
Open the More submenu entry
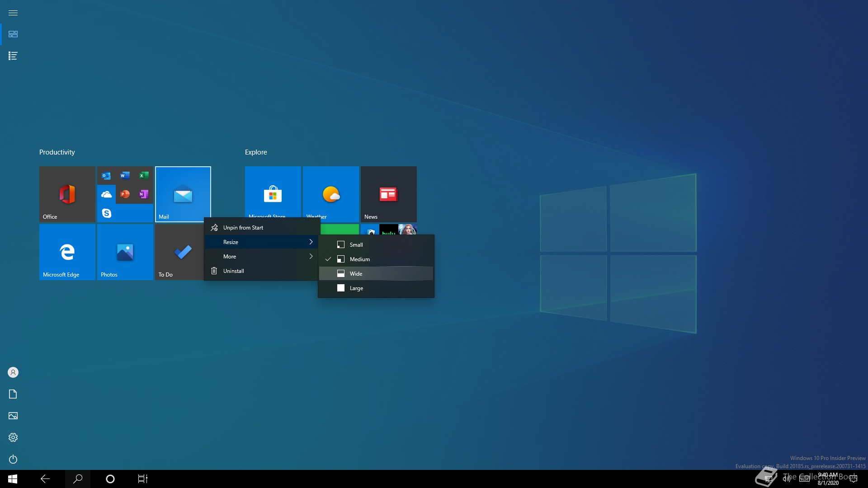point(261,257)
